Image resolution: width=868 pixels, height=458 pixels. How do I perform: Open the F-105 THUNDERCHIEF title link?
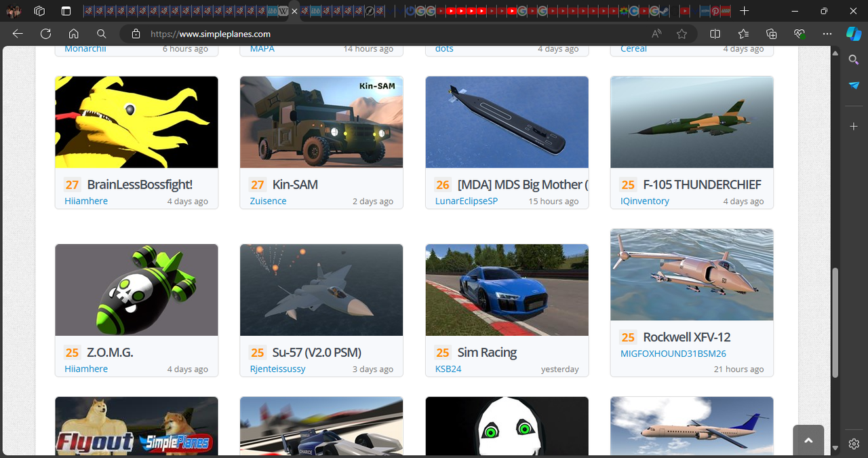(x=702, y=185)
